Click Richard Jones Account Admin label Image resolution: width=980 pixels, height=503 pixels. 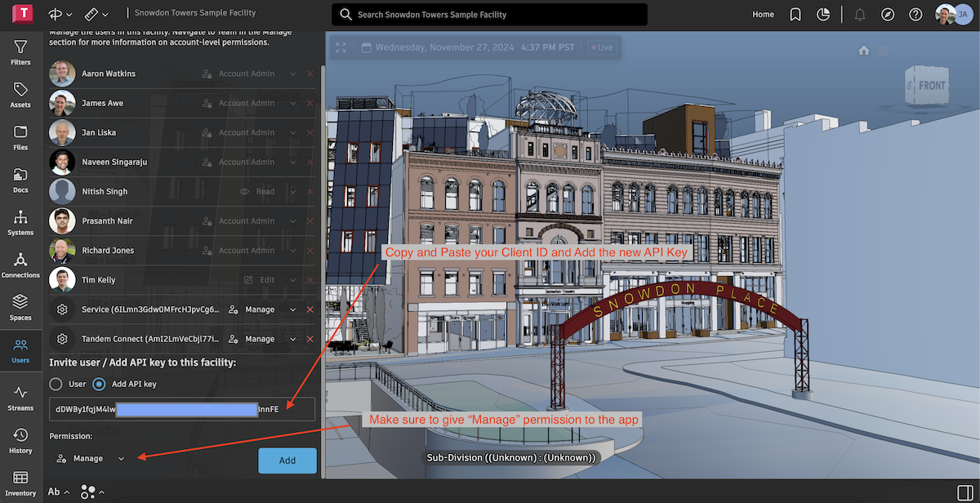(247, 251)
